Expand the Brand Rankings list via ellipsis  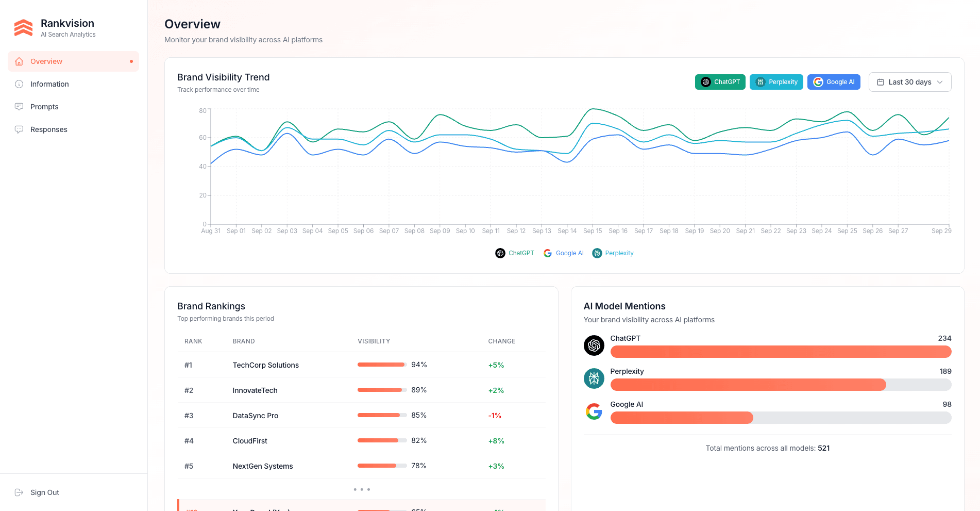(x=361, y=489)
